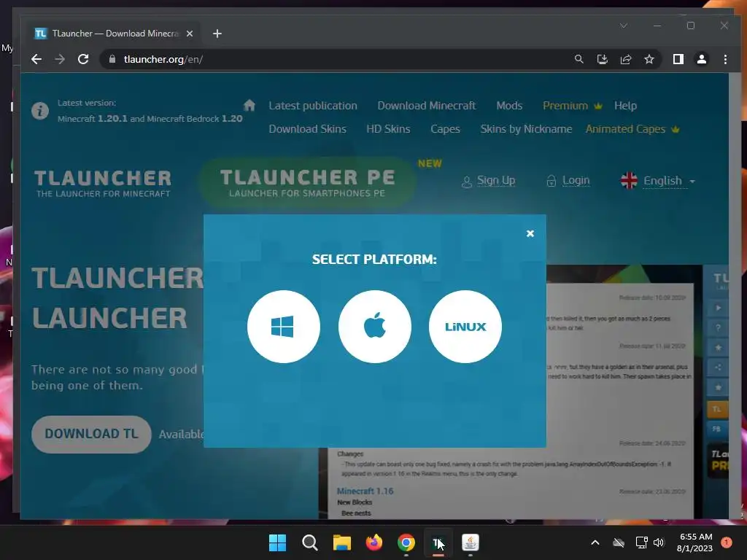Open Latest publication menu item
The image size is (747, 560).
312,106
